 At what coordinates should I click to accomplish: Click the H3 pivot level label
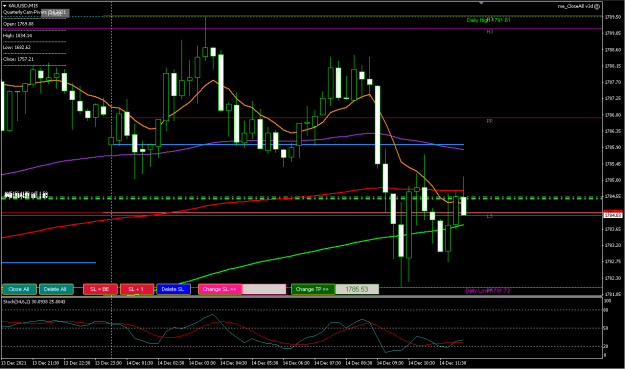(490, 31)
